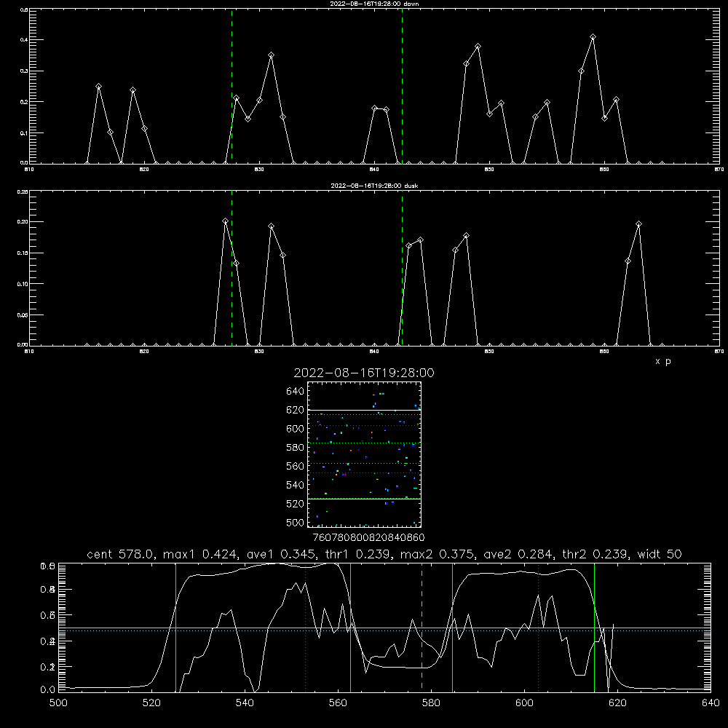Screen dimensions: 728x728
Task: Click scatter image x-axis labels '760780800820840860'
Action: tap(368, 538)
